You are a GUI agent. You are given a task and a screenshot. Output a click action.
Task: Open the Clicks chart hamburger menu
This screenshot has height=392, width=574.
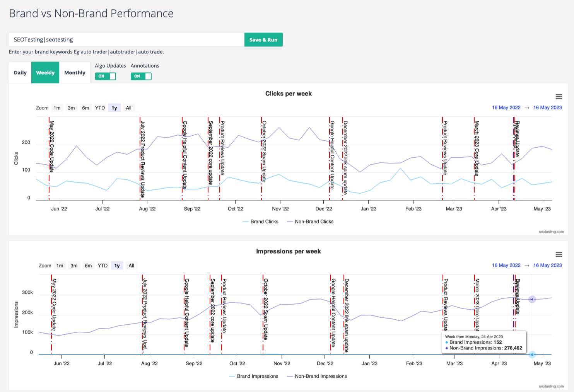[559, 97]
